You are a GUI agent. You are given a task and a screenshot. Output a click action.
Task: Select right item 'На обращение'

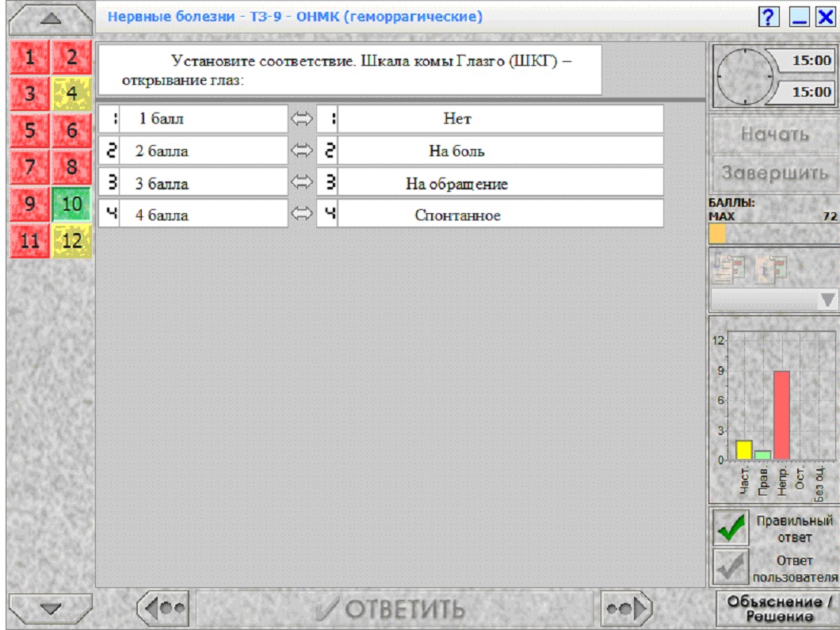[x=500, y=183]
